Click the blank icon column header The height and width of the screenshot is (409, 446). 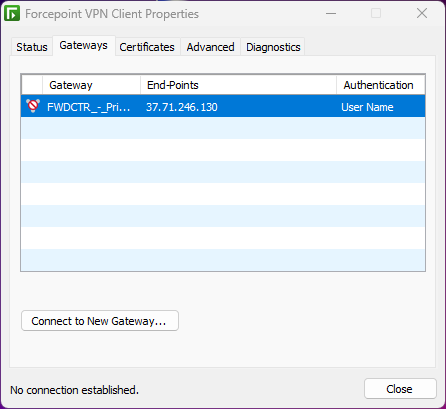[32, 85]
